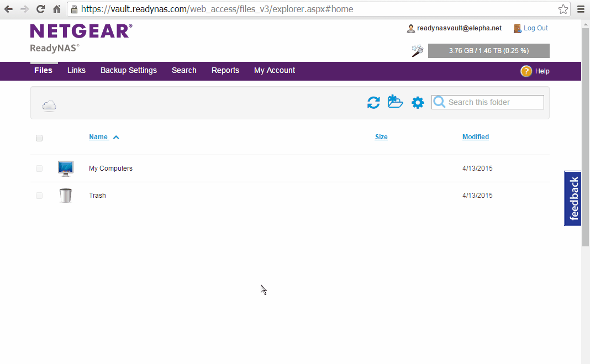
Task: Click the wizard wand icon
Action: (x=417, y=51)
